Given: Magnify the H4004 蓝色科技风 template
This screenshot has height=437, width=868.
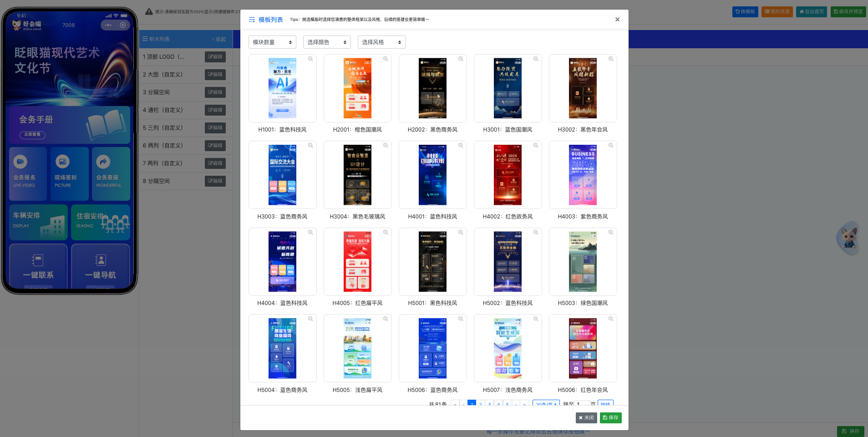Looking at the screenshot, I should tap(310, 233).
